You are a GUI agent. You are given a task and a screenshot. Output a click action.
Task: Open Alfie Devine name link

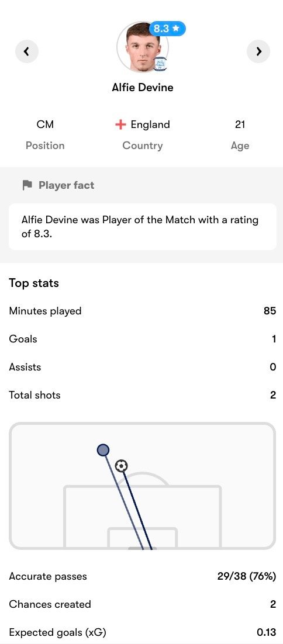tap(143, 88)
